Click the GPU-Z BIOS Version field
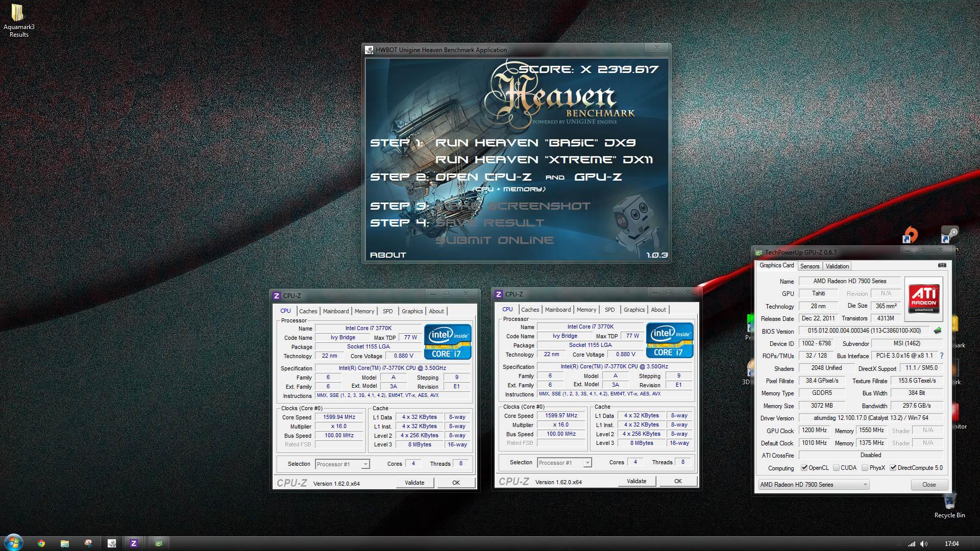 coord(864,331)
